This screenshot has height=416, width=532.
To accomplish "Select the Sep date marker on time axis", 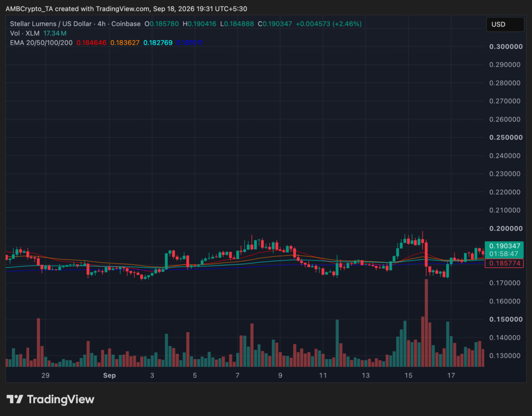I will (x=109, y=375).
